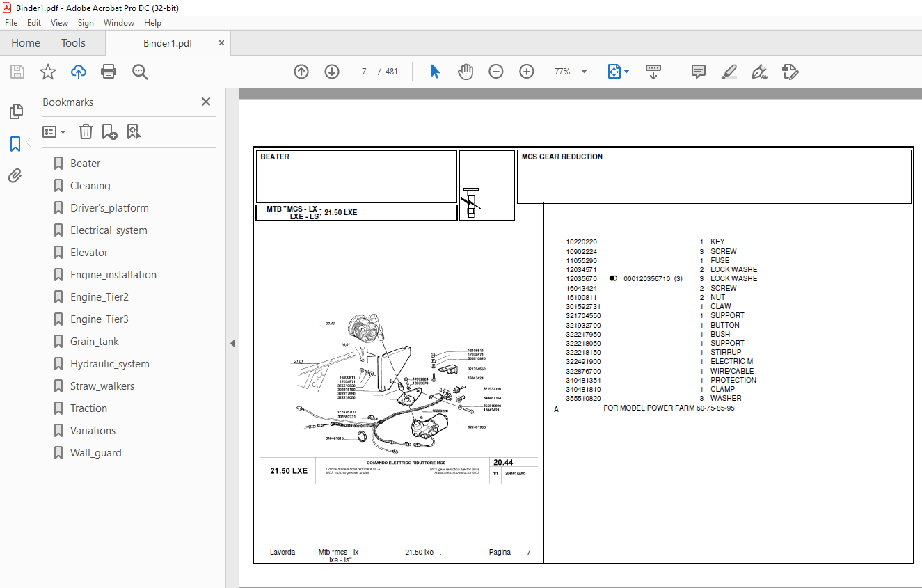Click the Save file icon
This screenshot has height=588, width=922.
point(17,72)
